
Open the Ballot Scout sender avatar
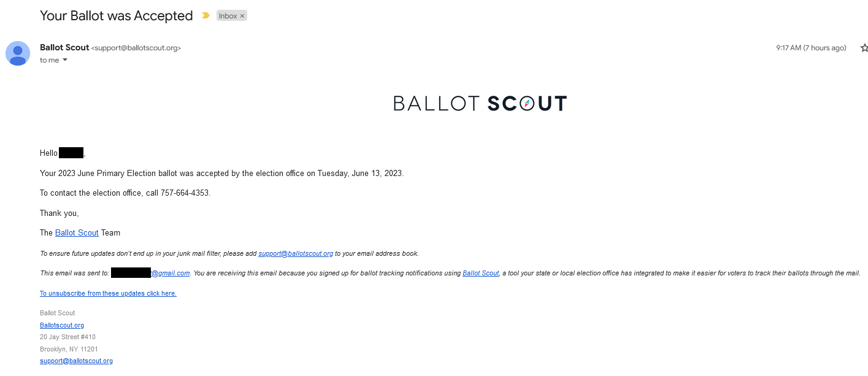tap(18, 53)
